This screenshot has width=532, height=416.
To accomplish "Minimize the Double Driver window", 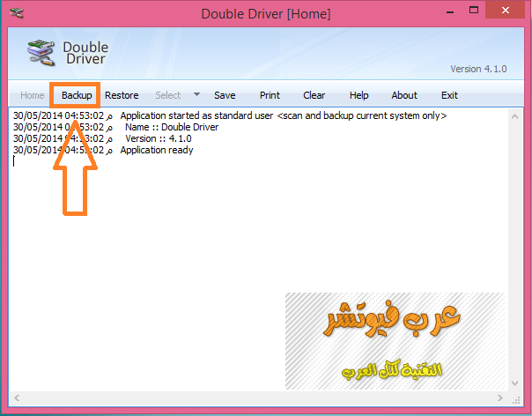I will click(x=450, y=12).
